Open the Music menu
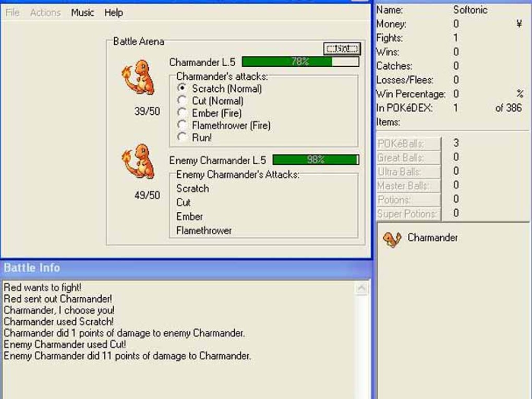The width and height of the screenshot is (532, 399). [82, 13]
